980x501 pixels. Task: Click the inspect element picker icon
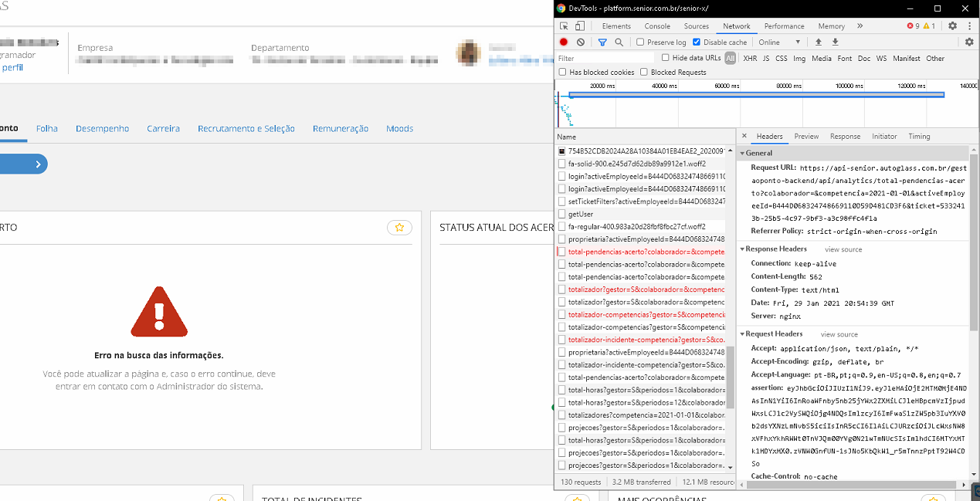click(x=564, y=26)
